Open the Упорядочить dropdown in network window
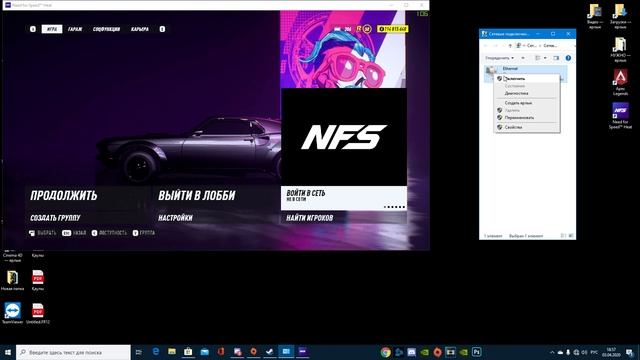 (x=499, y=58)
